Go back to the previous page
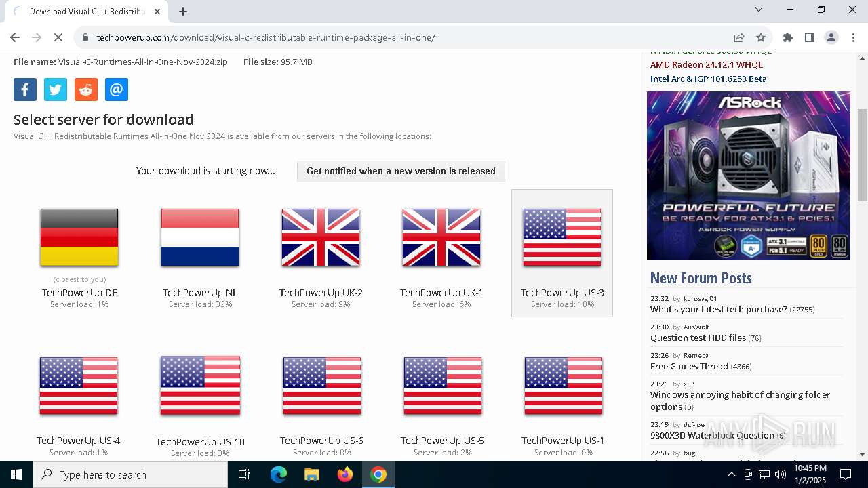This screenshot has height=488, width=868. coord(15,37)
